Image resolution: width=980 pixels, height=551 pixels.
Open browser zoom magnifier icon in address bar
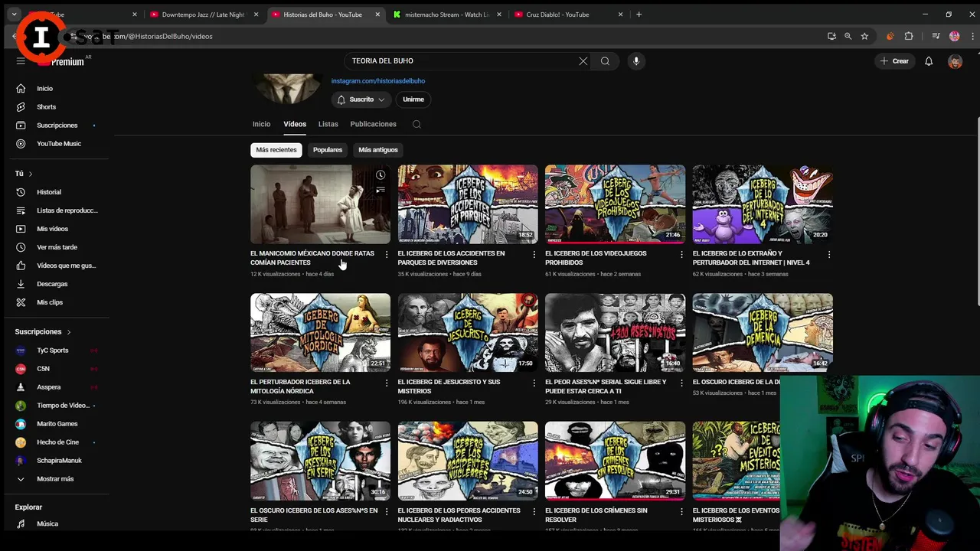[848, 36]
